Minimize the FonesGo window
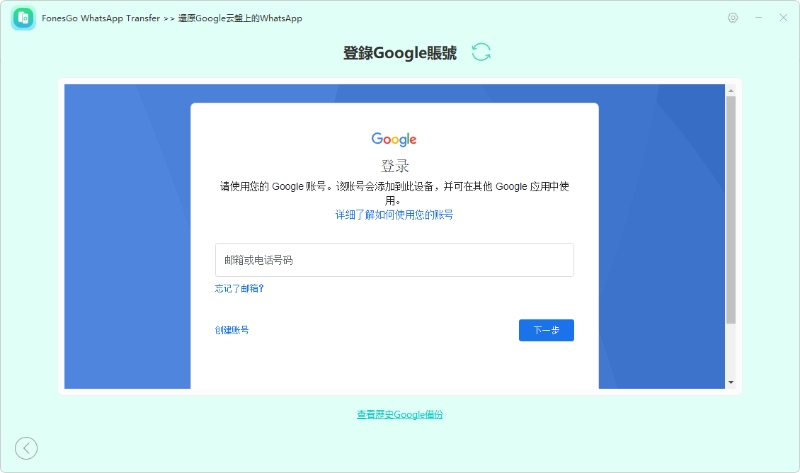 tap(759, 18)
